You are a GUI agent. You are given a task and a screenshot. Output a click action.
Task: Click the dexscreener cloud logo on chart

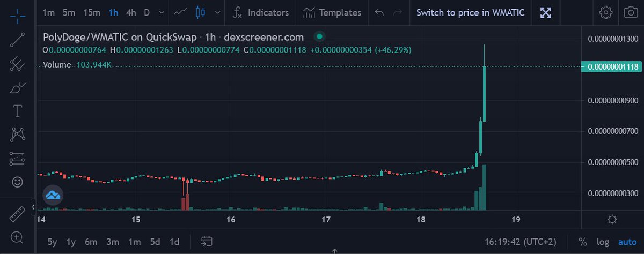coord(53,195)
